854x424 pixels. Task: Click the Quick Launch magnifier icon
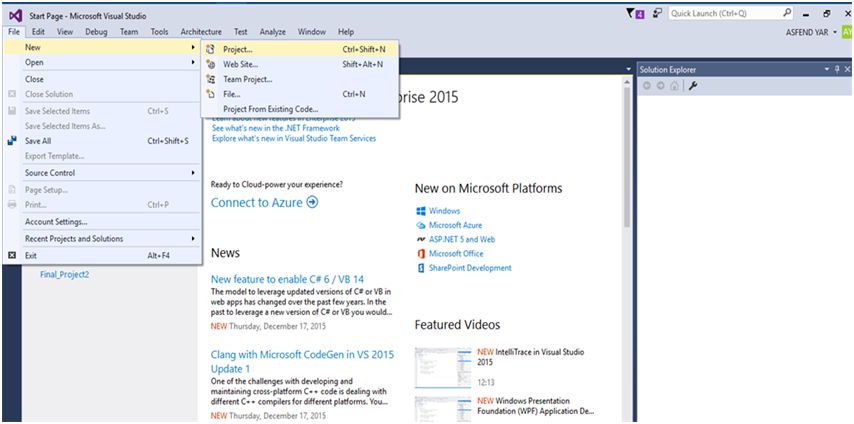click(x=787, y=13)
